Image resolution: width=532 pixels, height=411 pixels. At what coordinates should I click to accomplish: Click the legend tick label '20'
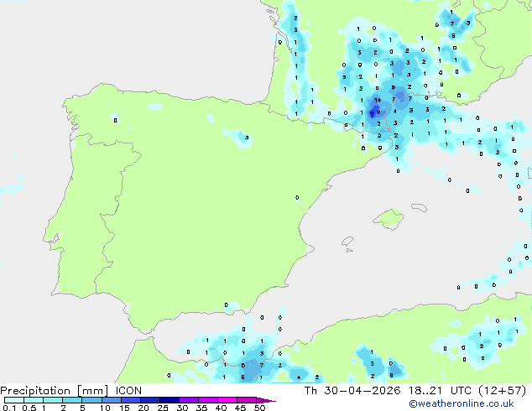coord(143,408)
